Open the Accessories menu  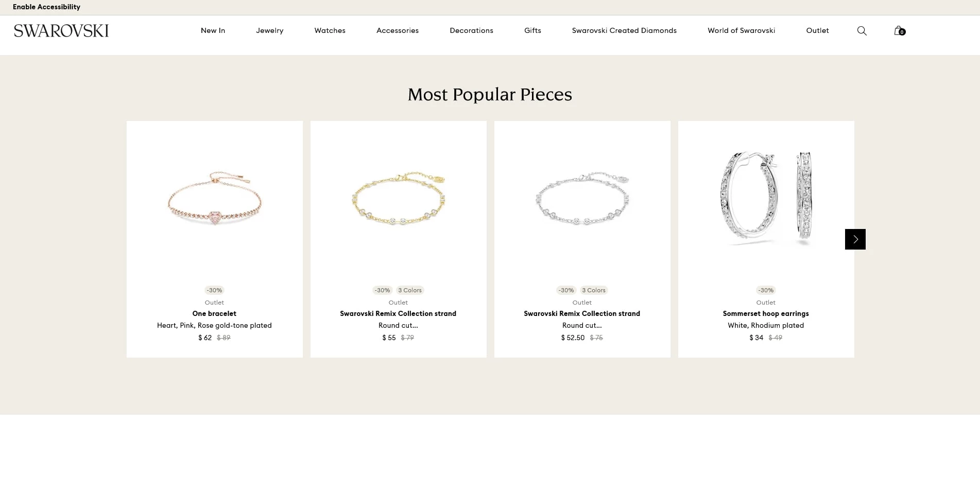point(397,30)
